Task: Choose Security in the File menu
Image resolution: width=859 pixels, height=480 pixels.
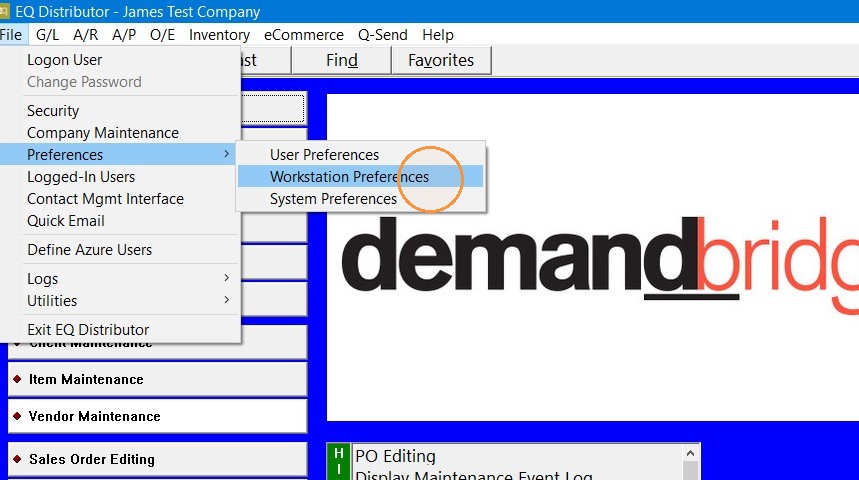Action: pyautogui.click(x=121, y=111)
